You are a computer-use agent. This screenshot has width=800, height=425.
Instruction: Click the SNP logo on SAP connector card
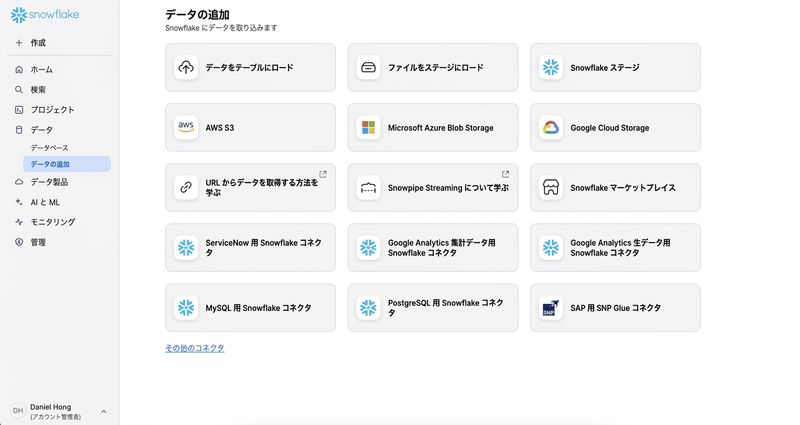(x=551, y=308)
